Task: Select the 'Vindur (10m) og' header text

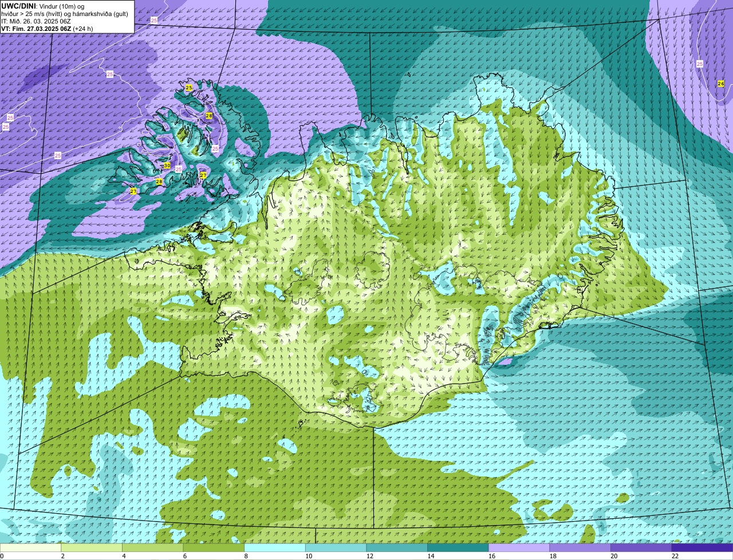Action: pos(62,6)
